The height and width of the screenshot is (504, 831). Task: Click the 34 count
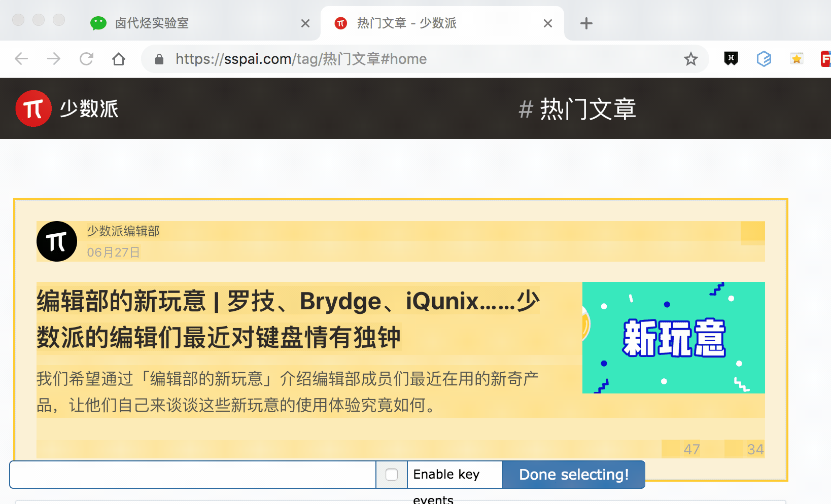pyautogui.click(x=755, y=449)
